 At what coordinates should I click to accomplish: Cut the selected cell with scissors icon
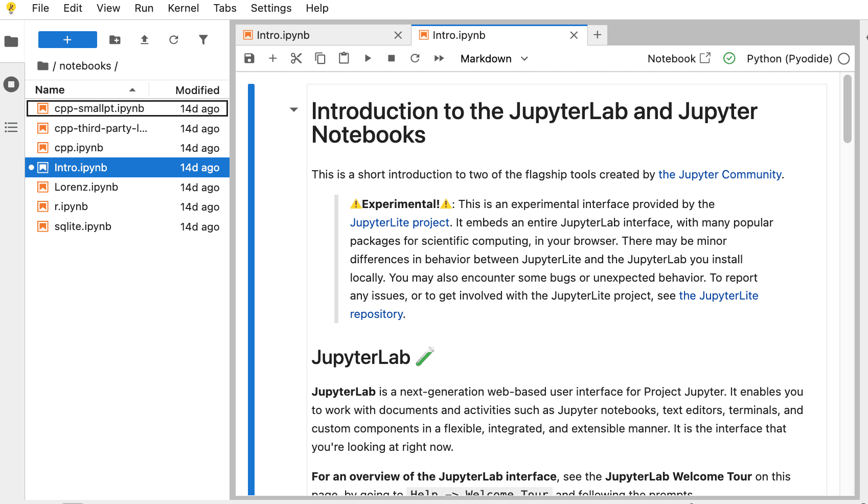(296, 58)
